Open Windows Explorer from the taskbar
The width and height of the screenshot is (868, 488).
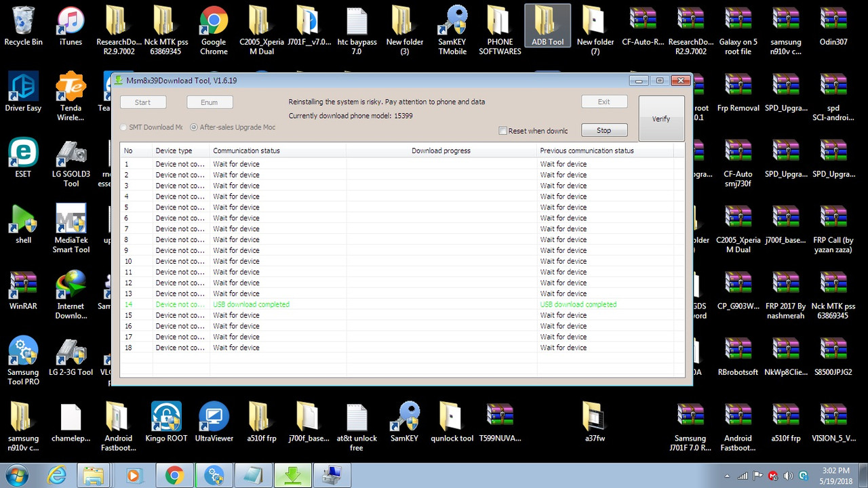click(x=93, y=475)
